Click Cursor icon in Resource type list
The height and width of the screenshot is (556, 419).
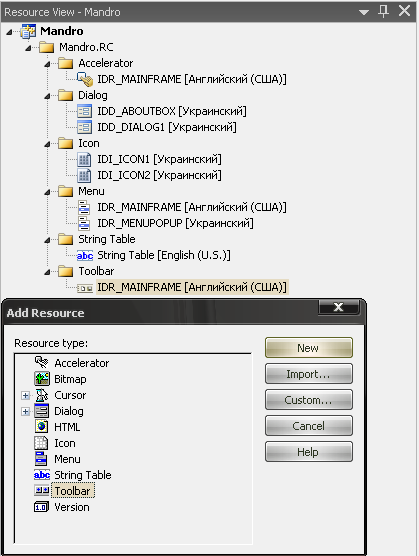[x=42, y=395]
